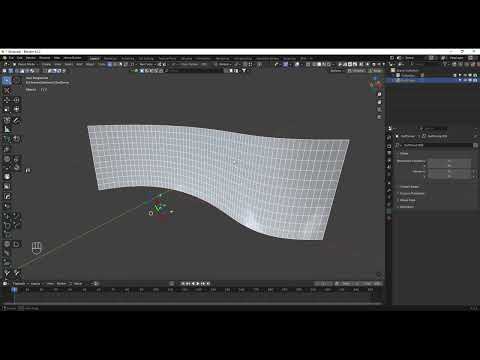This screenshot has width=480, height=360.
Task: Disable Collection in renders (camera icon)
Action: coord(475,75)
